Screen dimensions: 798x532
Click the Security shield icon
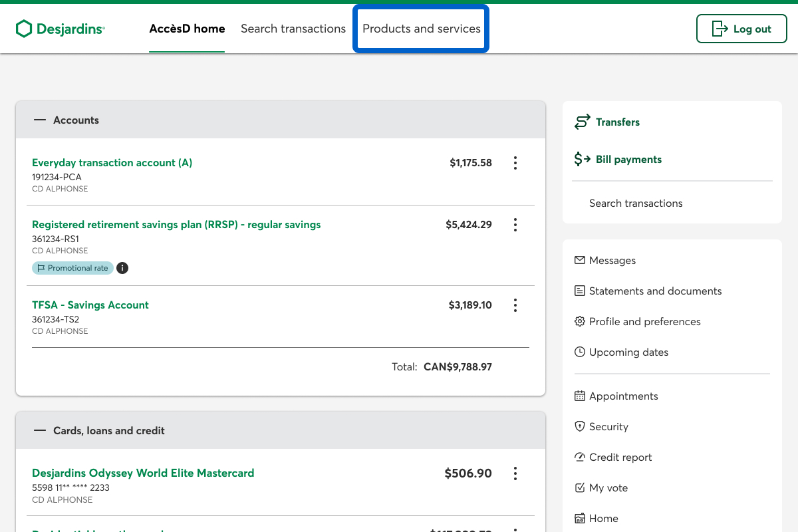point(579,427)
